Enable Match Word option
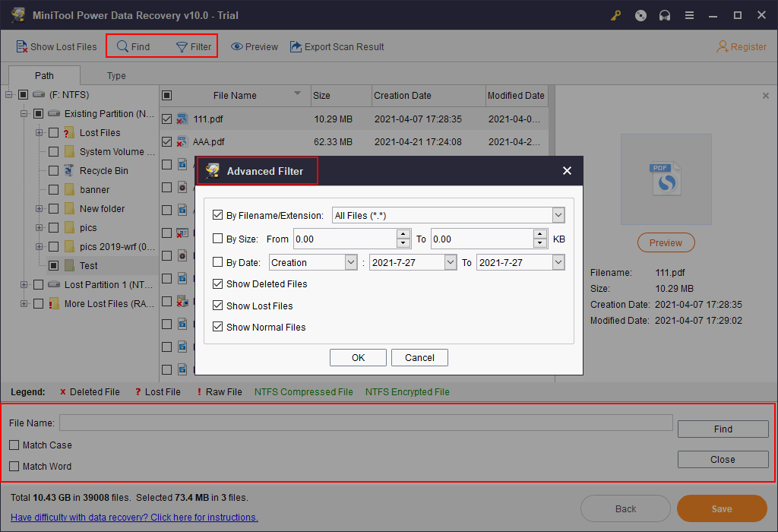 [x=14, y=466]
